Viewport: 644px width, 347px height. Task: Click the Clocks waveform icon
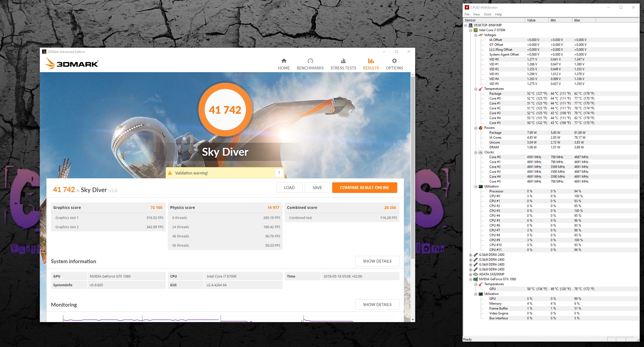481,152
